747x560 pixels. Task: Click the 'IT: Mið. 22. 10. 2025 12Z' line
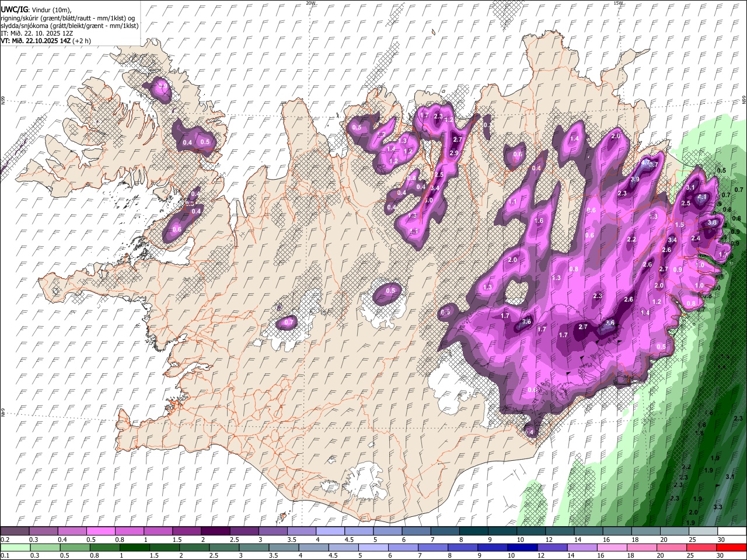click(x=37, y=33)
